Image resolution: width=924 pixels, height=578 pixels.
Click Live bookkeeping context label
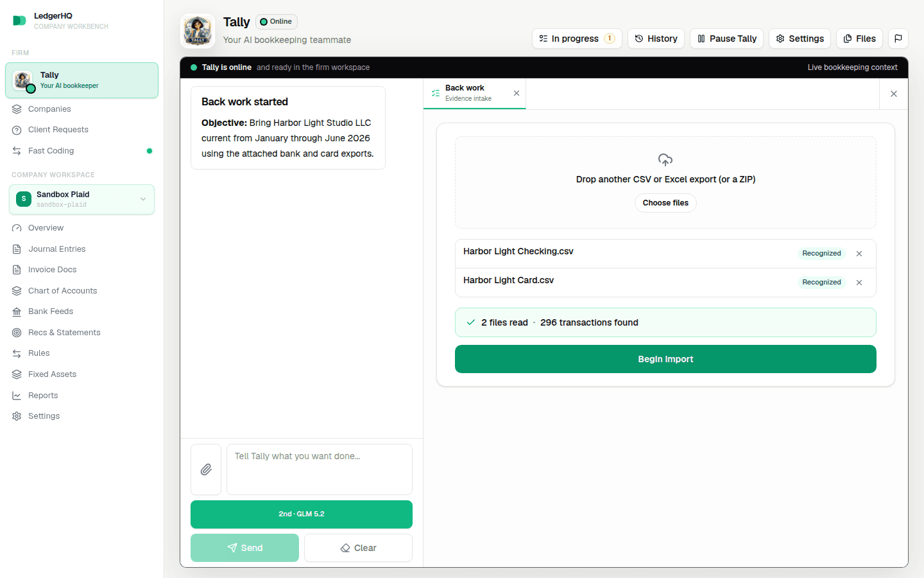[x=852, y=67]
